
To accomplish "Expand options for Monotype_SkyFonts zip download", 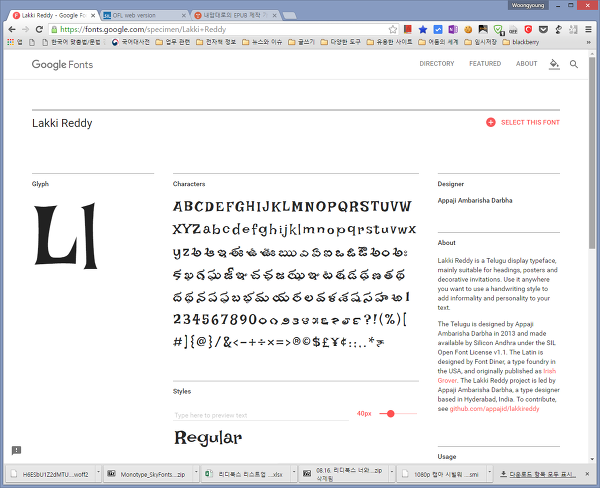I will coord(196,473).
